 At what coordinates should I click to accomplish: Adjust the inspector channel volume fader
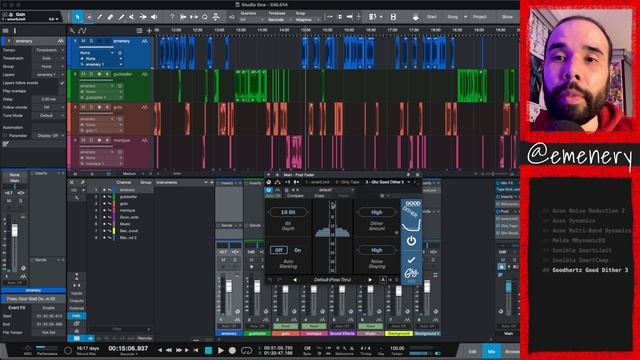point(15,231)
